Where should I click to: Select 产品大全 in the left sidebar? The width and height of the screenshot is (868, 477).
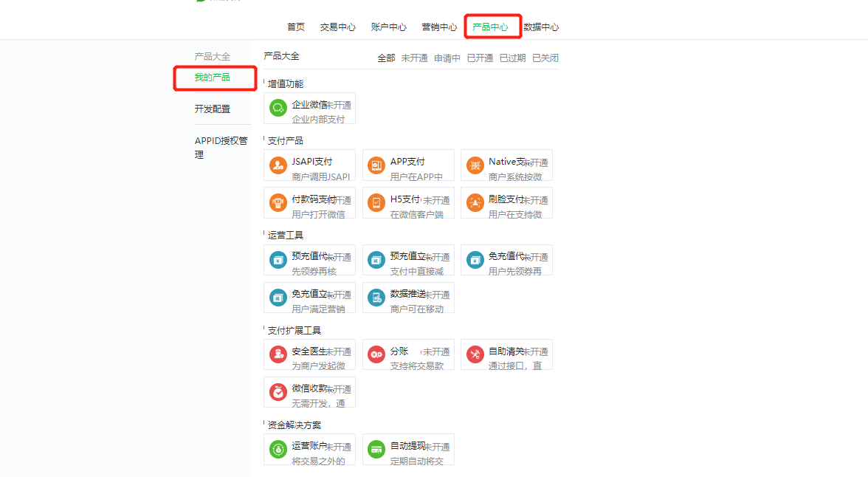point(212,57)
